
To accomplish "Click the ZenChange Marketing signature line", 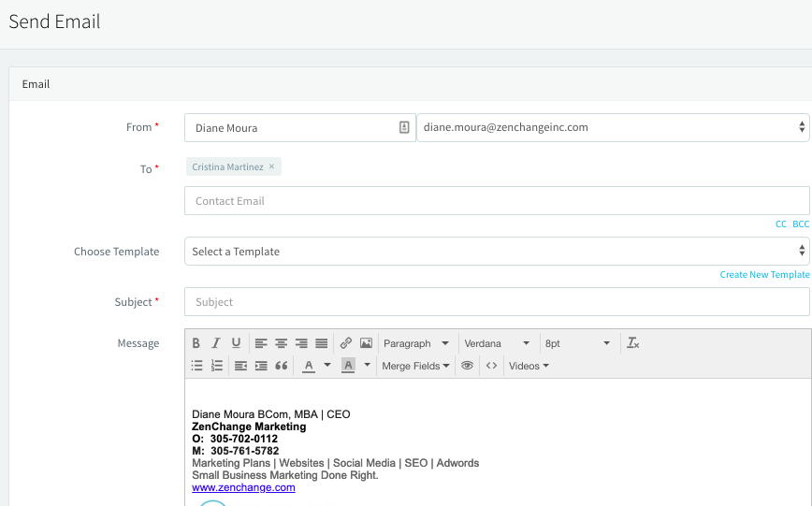I will (249, 426).
